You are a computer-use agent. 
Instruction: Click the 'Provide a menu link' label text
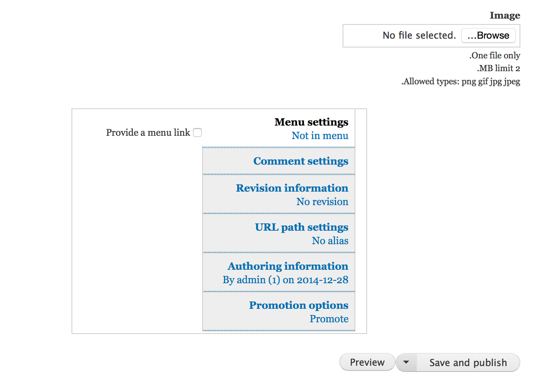click(148, 132)
